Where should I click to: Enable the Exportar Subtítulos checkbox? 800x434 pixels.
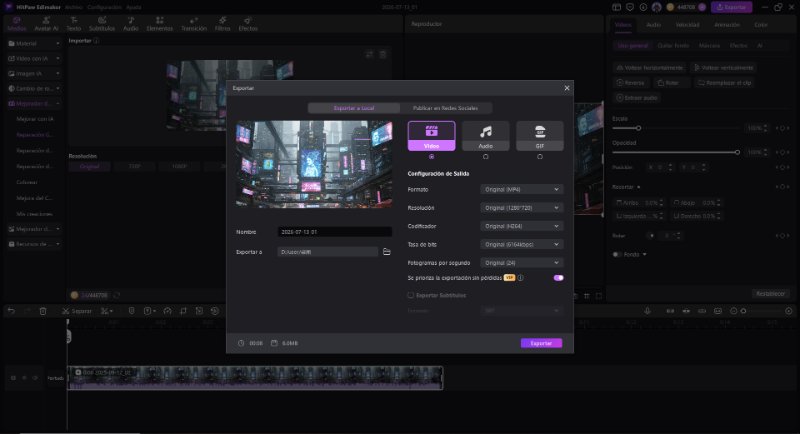(410, 295)
